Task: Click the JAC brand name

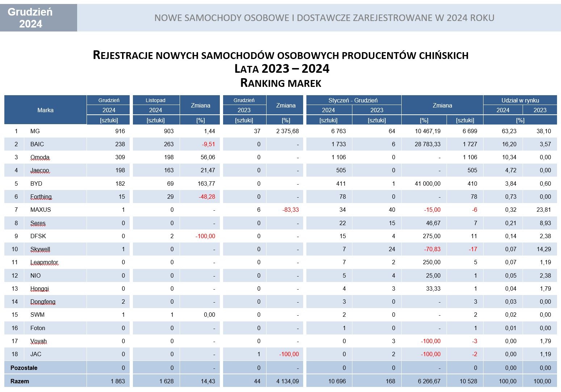Action: 35,354
